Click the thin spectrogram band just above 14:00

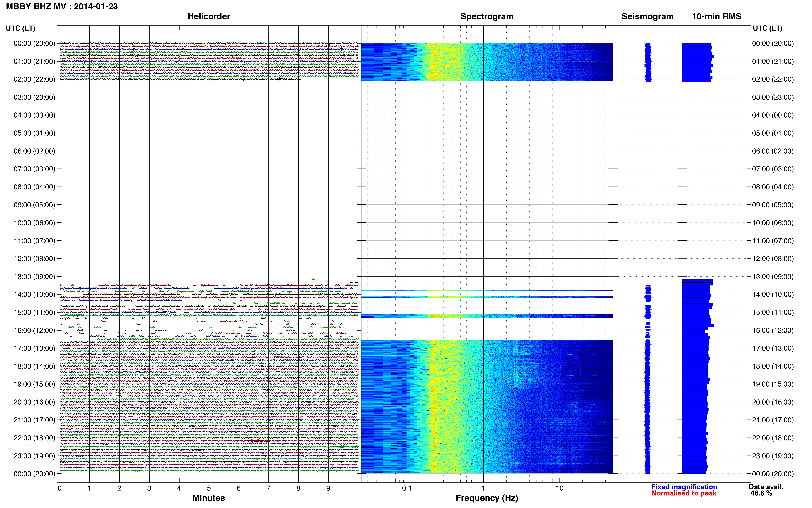point(487,290)
